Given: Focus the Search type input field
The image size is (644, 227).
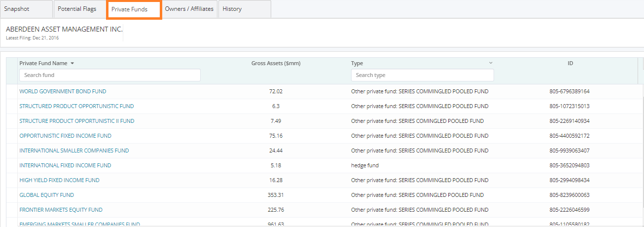Looking at the screenshot, I should coord(423,75).
